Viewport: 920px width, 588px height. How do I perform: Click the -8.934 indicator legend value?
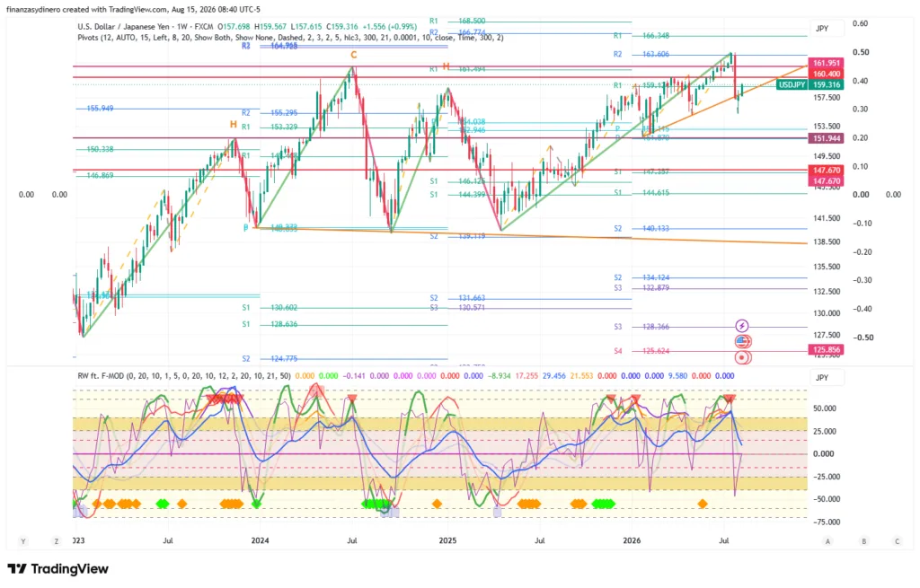point(498,376)
